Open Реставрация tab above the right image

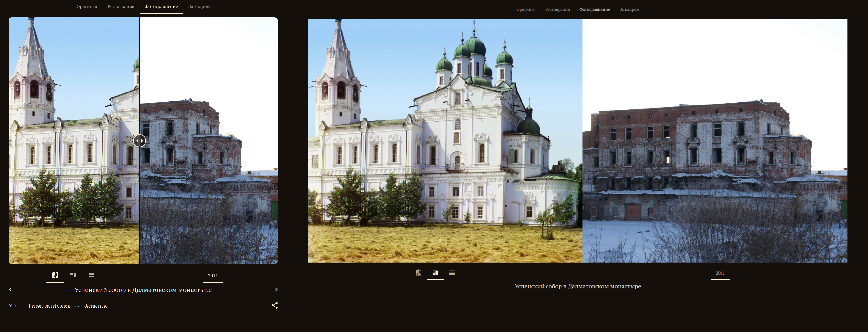coord(557,9)
